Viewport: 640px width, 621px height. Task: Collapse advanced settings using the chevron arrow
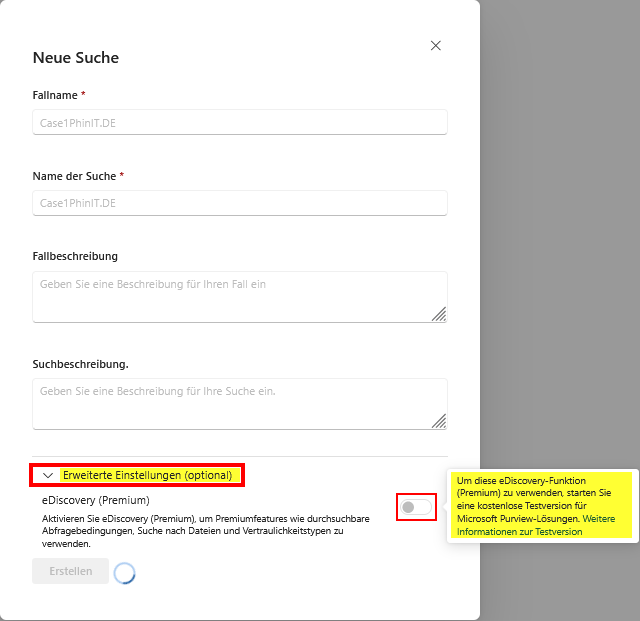47,476
